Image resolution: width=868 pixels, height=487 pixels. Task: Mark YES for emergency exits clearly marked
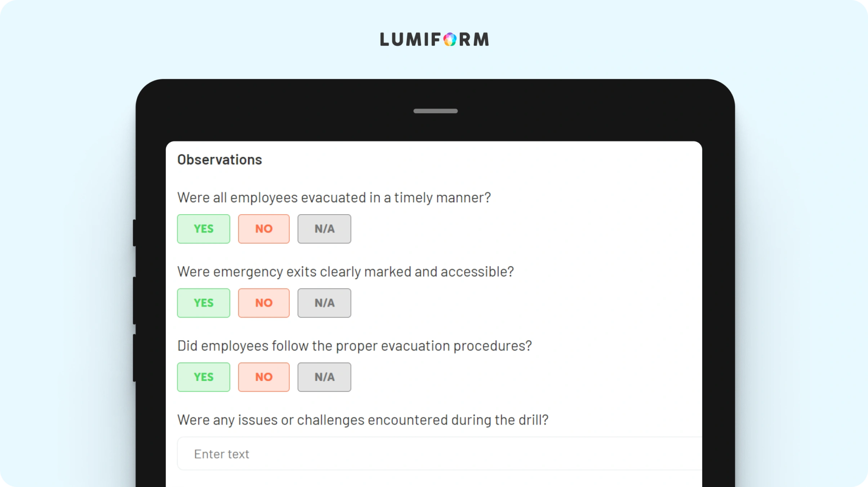click(x=203, y=303)
